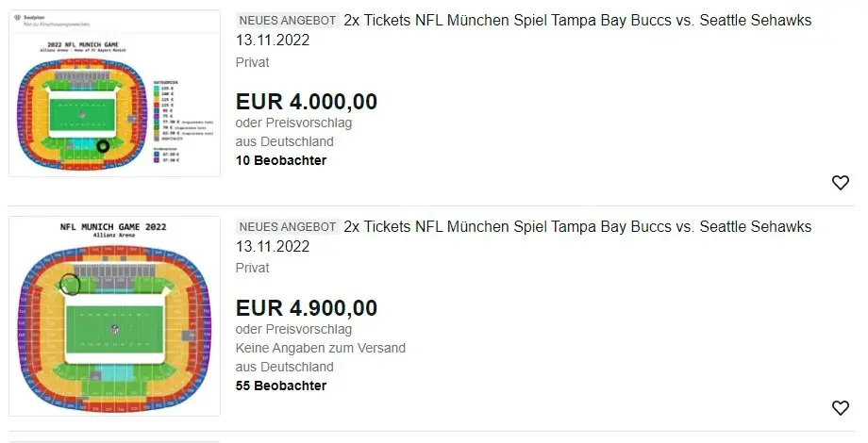Image resolution: width=868 pixels, height=443 pixels.
Task: Click the heart icon on the EUR 4.900,00 listing
Action: coord(840,408)
